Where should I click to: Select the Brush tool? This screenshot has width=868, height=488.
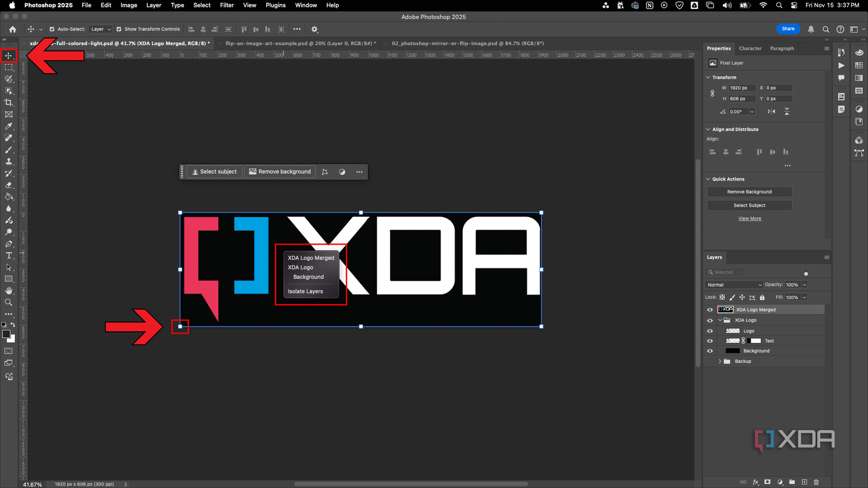click(x=8, y=150)
